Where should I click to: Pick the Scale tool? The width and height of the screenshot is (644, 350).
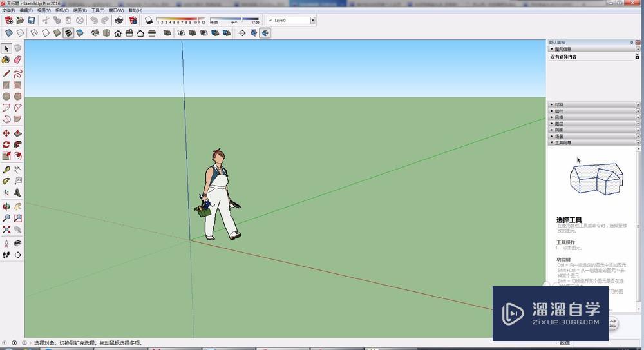(x=6, y=156)
